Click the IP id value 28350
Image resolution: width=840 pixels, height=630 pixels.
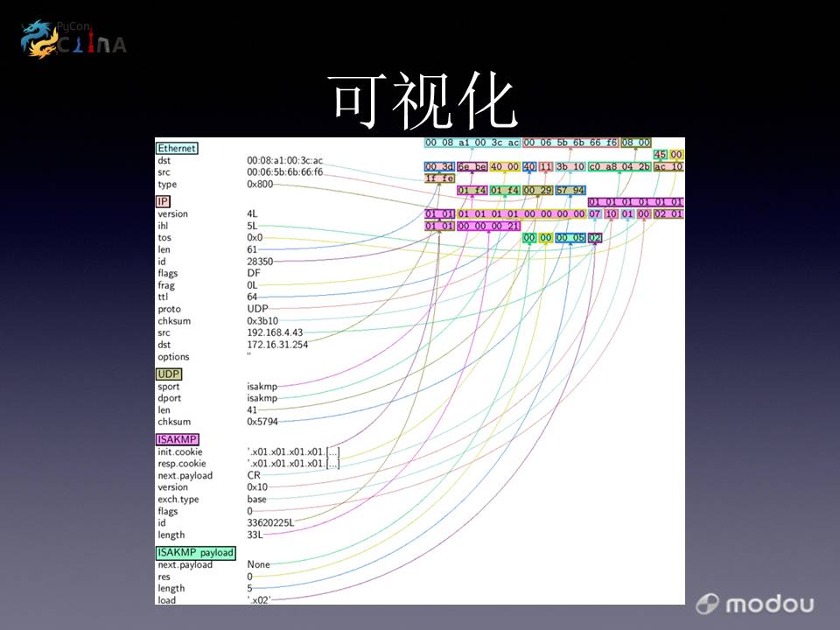click(260, 262)
